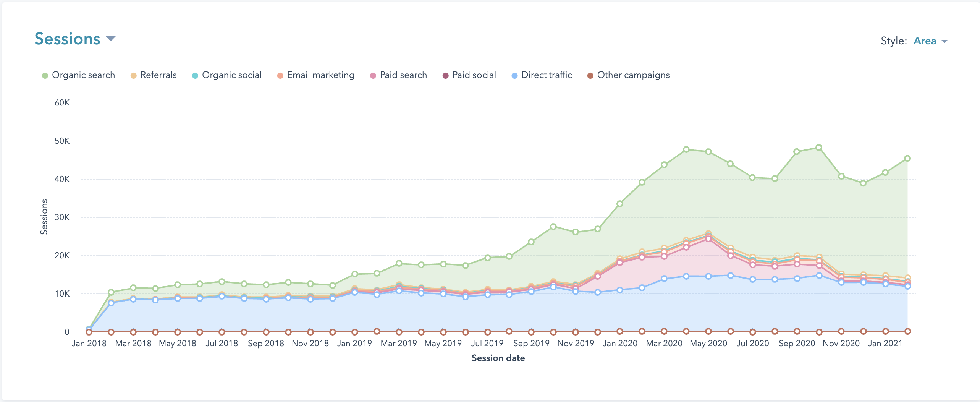Select the Referrals legend entry
980x402 pixels.
tap(158, 75)
